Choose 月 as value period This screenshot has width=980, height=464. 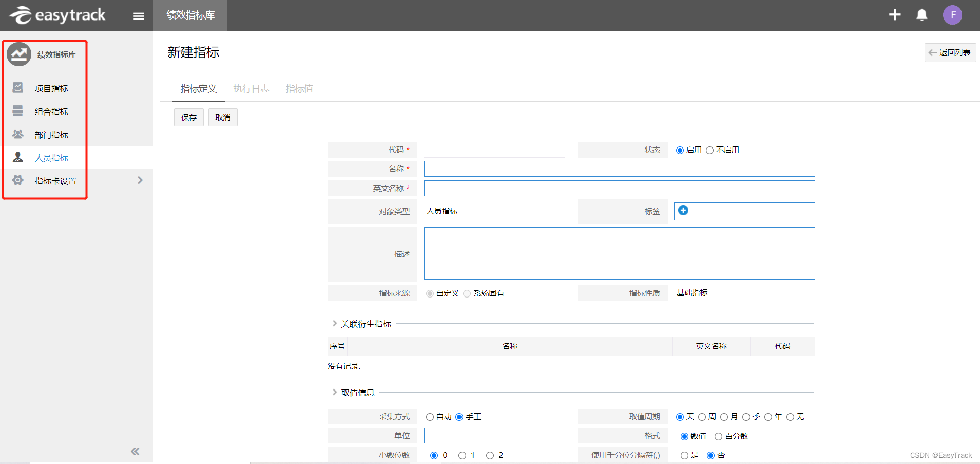tap(724, 417)
